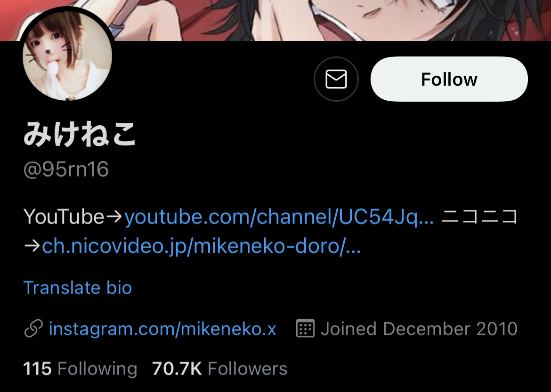
Task: Click the chain link icon beside Instagram URL
Action: 33,329
